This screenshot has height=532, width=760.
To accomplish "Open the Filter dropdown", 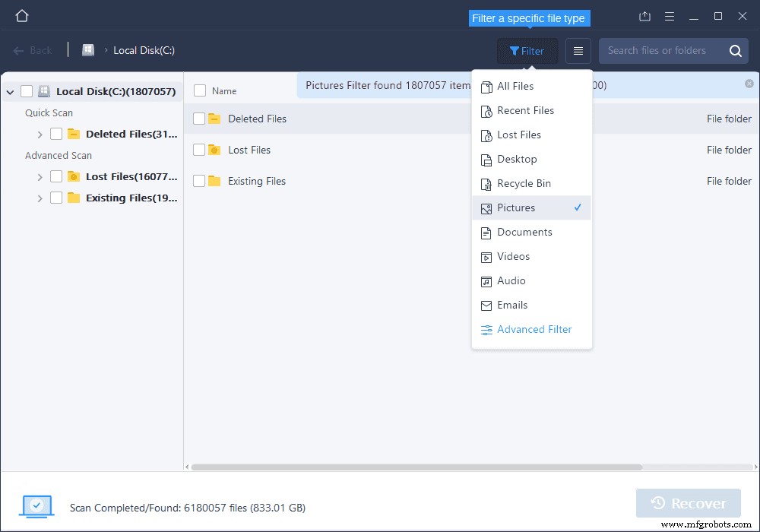I will (x=527, y=51).
